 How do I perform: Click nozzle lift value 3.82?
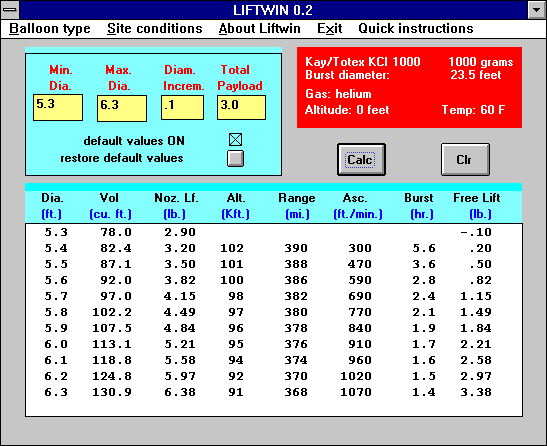(180, 280)
